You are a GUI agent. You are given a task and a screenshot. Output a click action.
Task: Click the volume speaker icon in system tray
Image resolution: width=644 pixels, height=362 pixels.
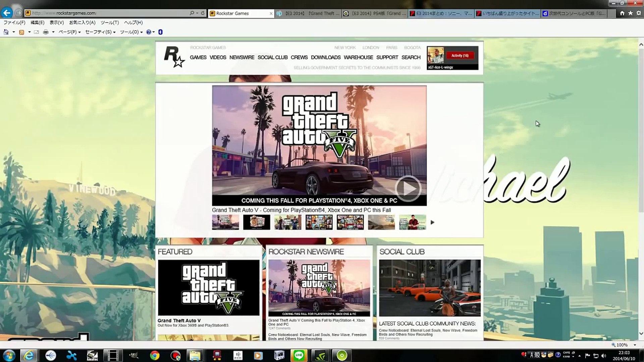604,356
